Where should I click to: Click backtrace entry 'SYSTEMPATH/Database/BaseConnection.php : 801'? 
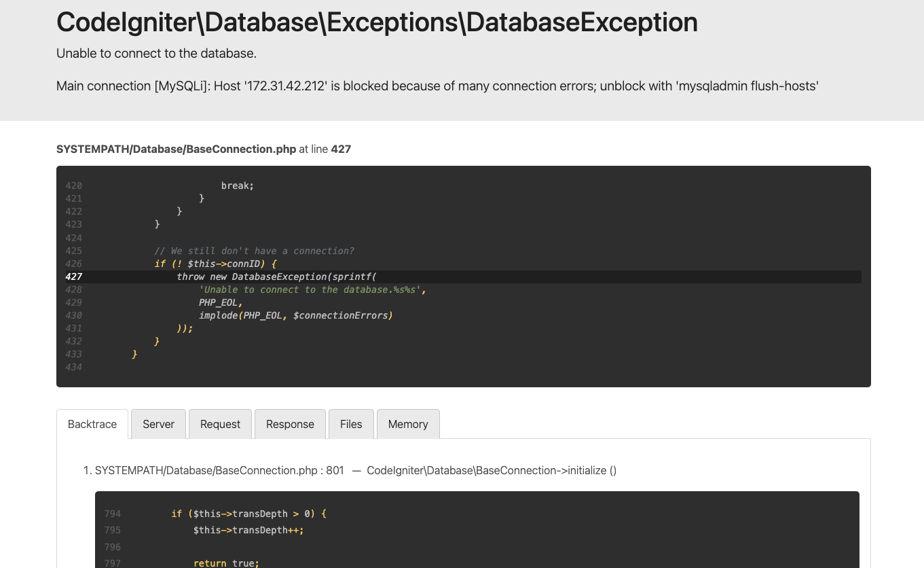219,470
